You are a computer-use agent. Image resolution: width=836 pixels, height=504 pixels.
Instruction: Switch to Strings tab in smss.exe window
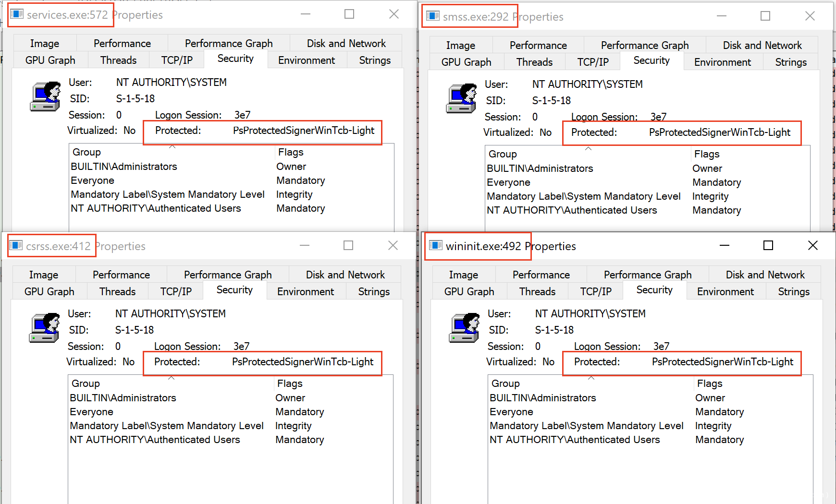(791, 62)
